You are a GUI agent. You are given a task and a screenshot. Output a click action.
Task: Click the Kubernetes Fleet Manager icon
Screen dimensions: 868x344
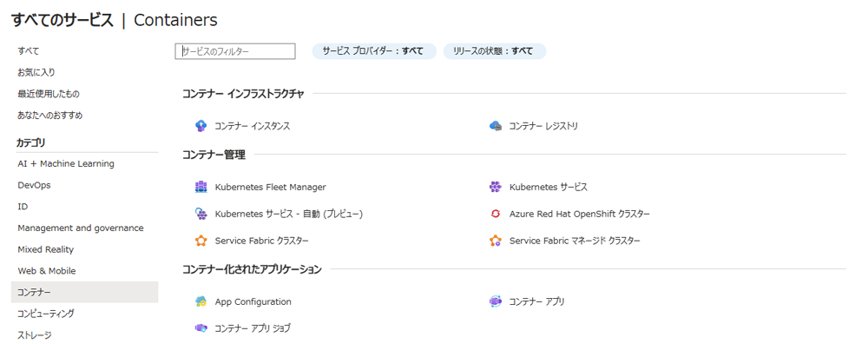pyautogui.click(x=201, y=188)
